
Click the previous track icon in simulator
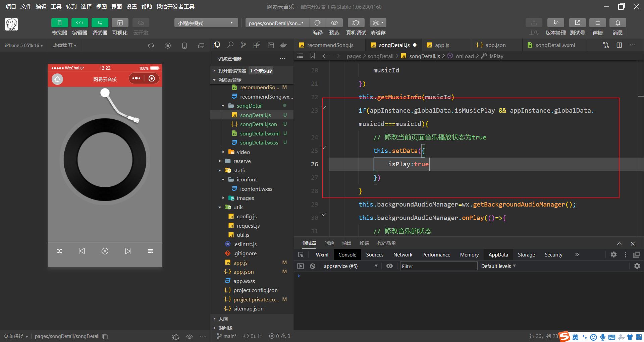(x=82, y=251)
